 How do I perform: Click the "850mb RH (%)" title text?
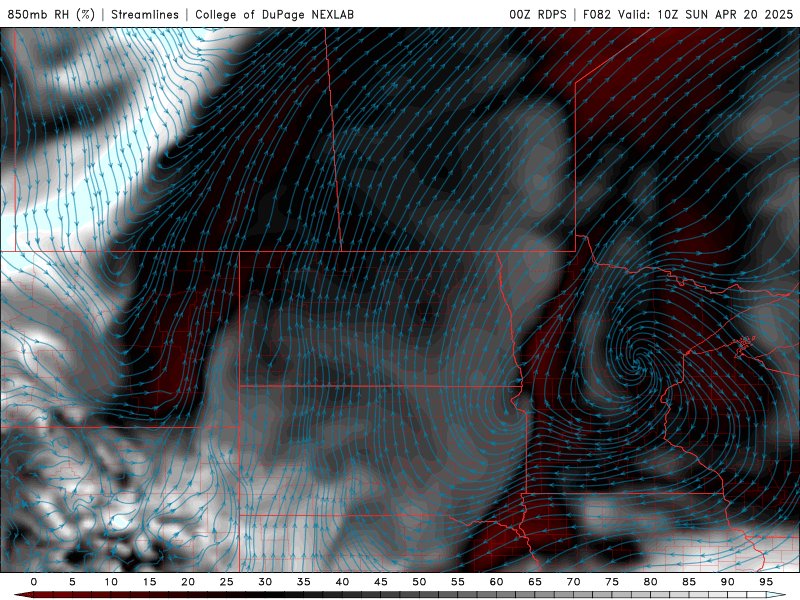click(51, 14)
